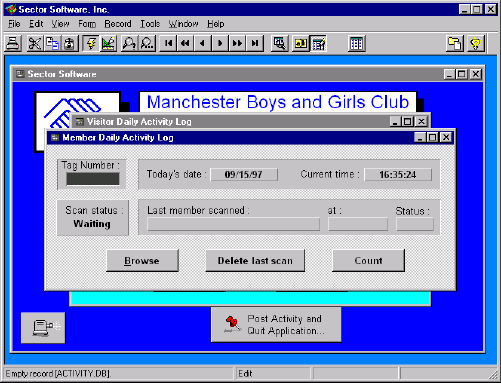The width and height of the screenshot is (501, 383).
Task: Click the Delete last scan button
Action: (x=255, y=261)
